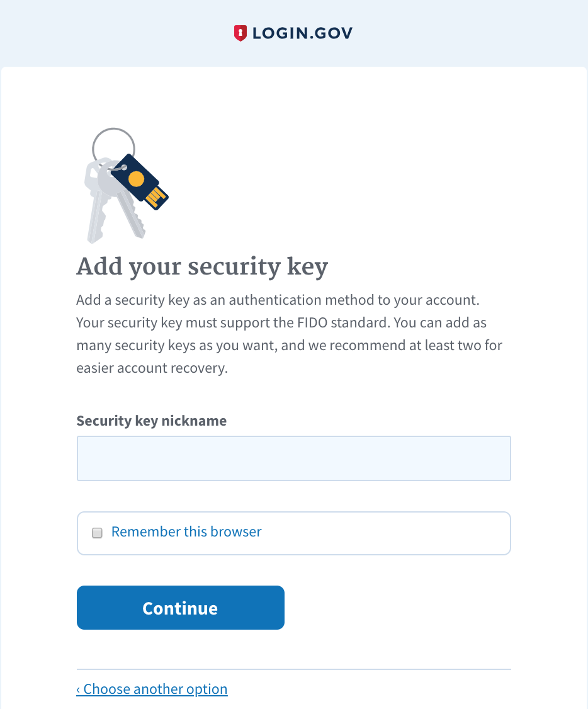Click the light blue header banner background
The height and width of the screenshot is (709, 588).
point(472,31)
